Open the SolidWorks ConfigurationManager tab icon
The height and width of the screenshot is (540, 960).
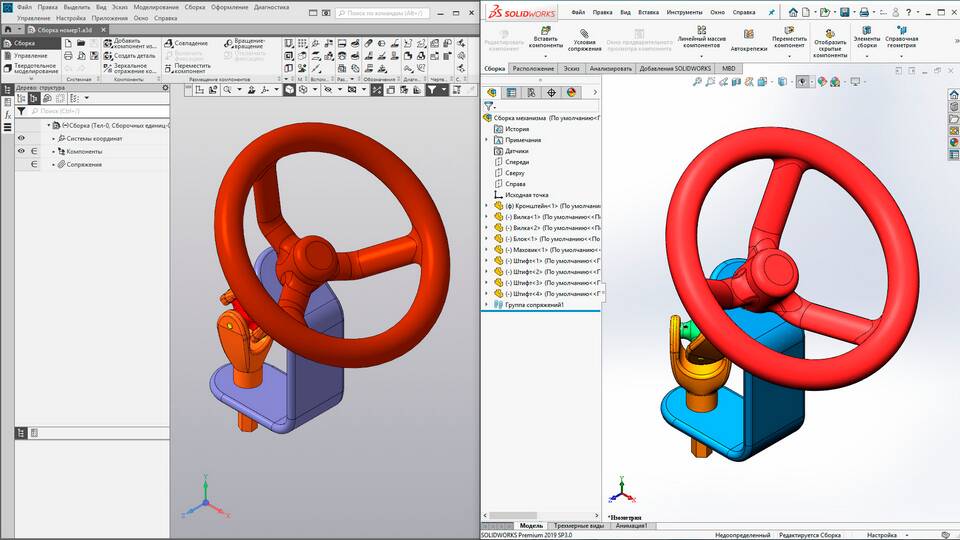pyautogui.click(x=531, y=92)
